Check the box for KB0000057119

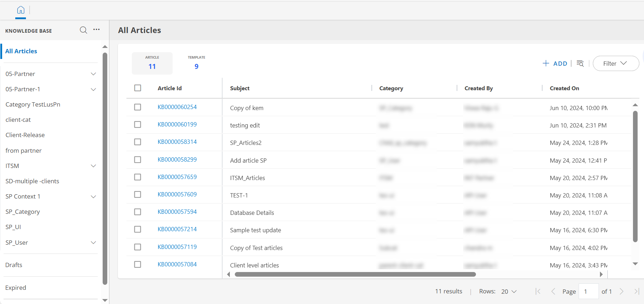[x=138, y=247]
